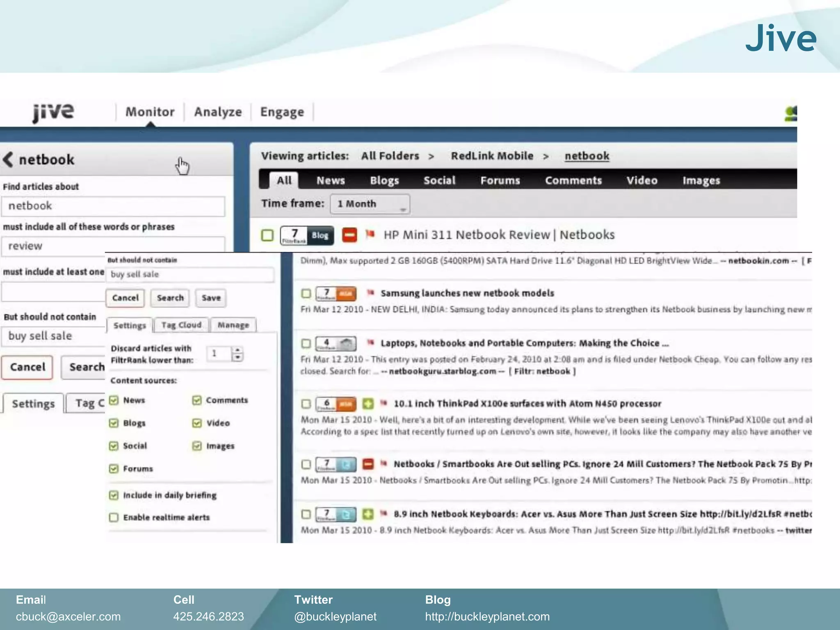This screenshot has height=630, width=840.
Task: Go back using the arrow beside netbook
Action: 8,159
